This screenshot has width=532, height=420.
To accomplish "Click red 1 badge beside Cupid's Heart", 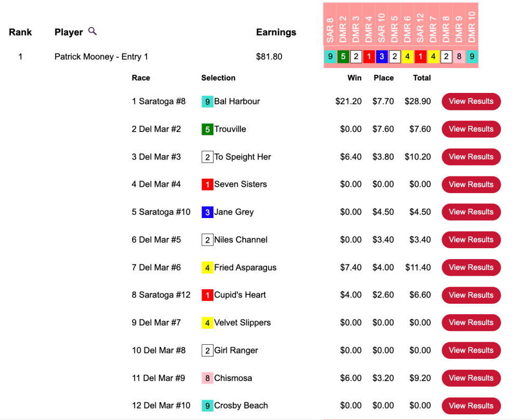I will tap(207, 295).
